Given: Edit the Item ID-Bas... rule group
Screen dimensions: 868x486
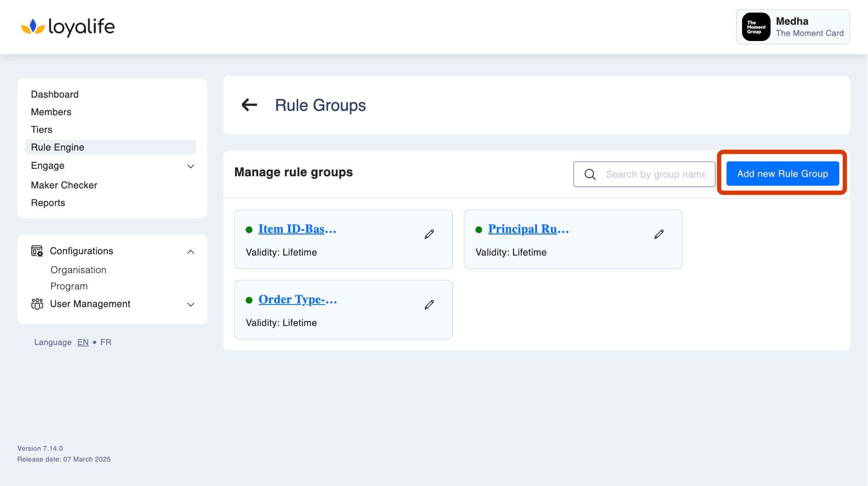Looking at the screenshot, I should point(429,234).
